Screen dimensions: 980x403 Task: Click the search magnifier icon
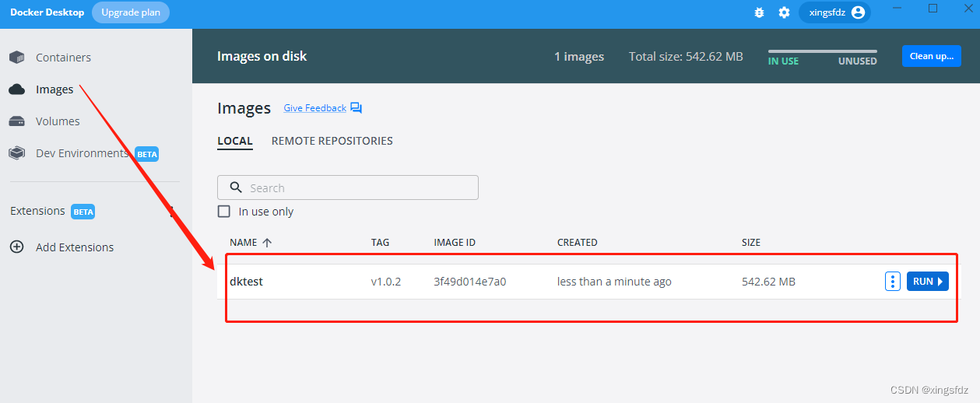[x=236, y=187]
